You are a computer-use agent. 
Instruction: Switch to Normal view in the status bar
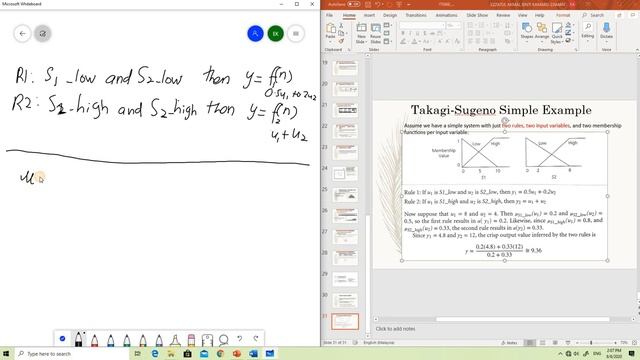(530, 343)
